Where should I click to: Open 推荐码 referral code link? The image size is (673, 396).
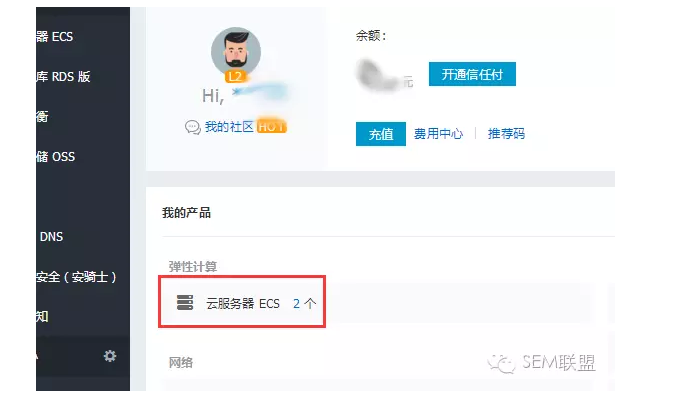pyautogui.click(x=506, y=134)
